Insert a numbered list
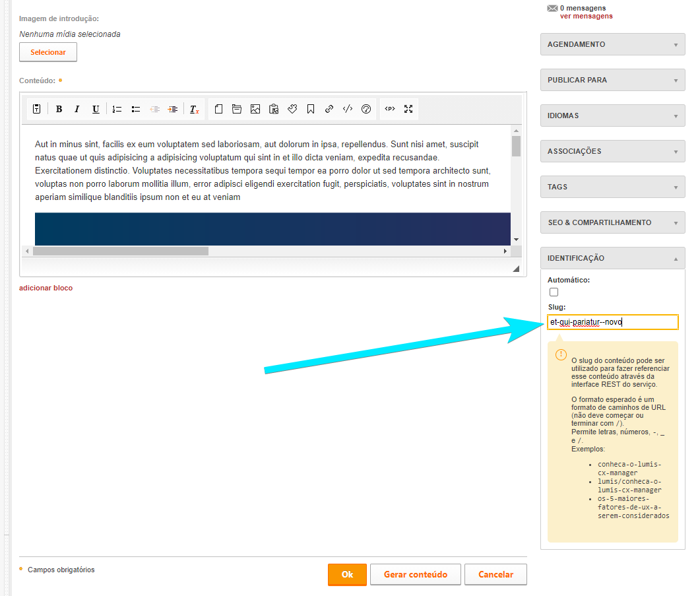This screenshot has height=596, width=700. (x=117, y=109)
